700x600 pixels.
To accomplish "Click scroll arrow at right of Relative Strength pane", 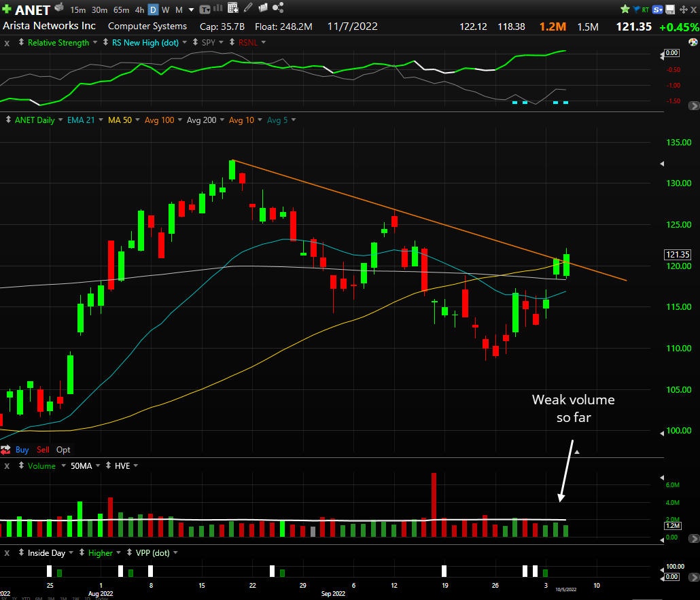I will [694, 106].
